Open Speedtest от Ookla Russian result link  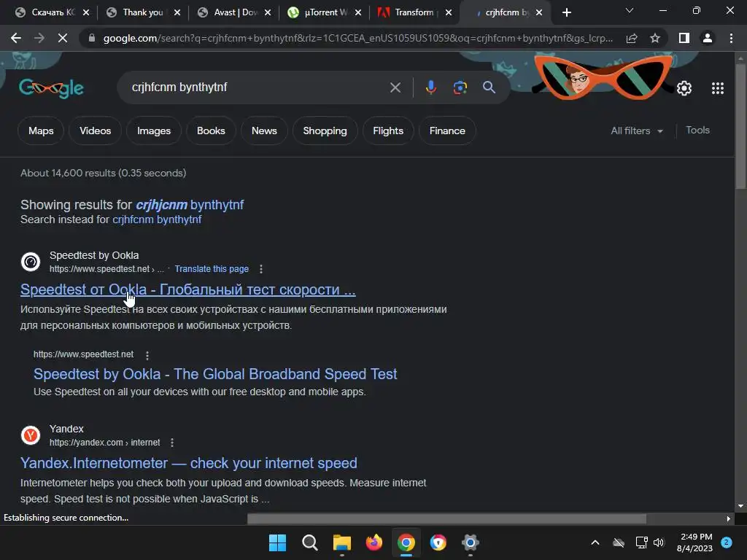pos(188,289)
